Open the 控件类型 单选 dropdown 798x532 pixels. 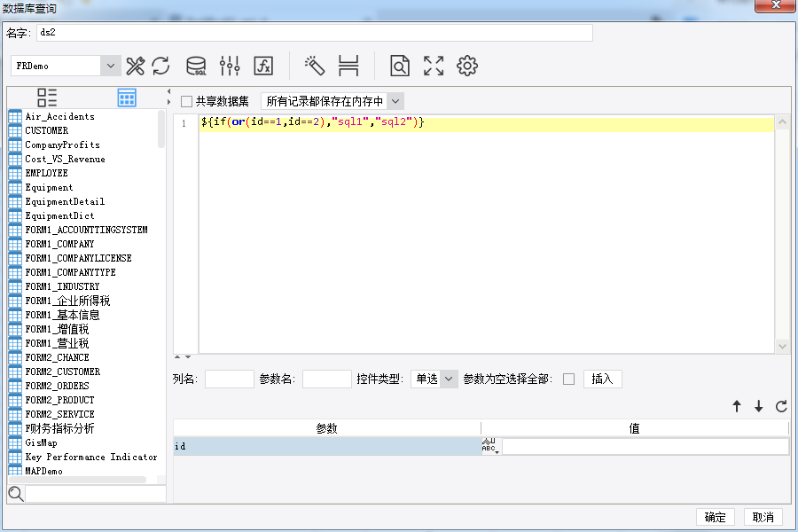pos(449,379)
